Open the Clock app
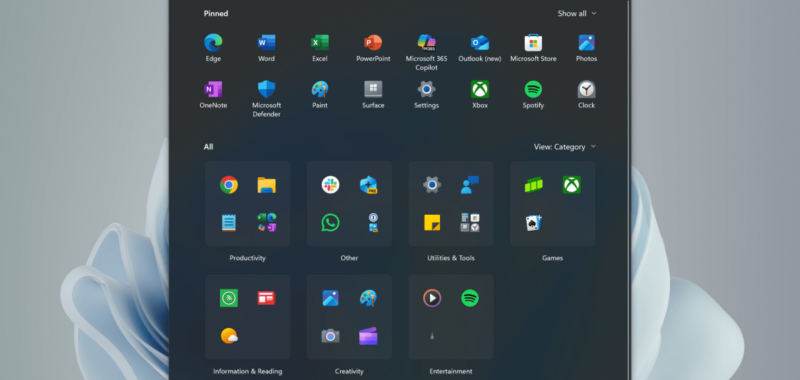800x380 pixels. coord(586,89)
